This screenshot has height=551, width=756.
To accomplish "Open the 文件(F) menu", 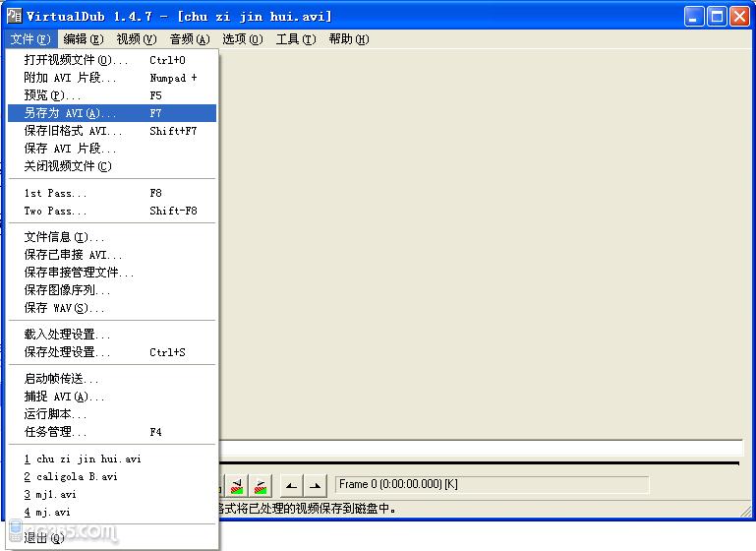I will click(30, 39).
